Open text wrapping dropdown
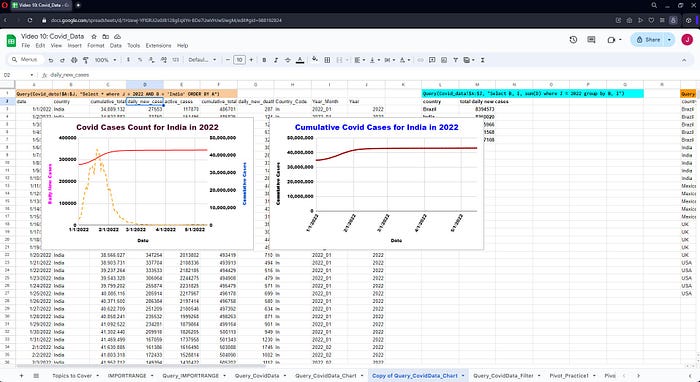Viewport: 700px width, 382px height. click(x=389, y=60)
